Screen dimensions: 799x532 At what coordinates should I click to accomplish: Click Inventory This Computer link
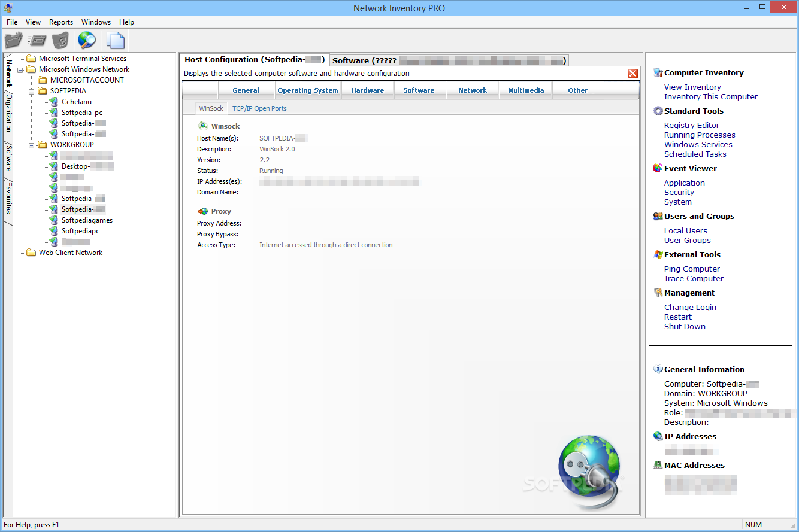pyautogui.click(x=711, y=96)
